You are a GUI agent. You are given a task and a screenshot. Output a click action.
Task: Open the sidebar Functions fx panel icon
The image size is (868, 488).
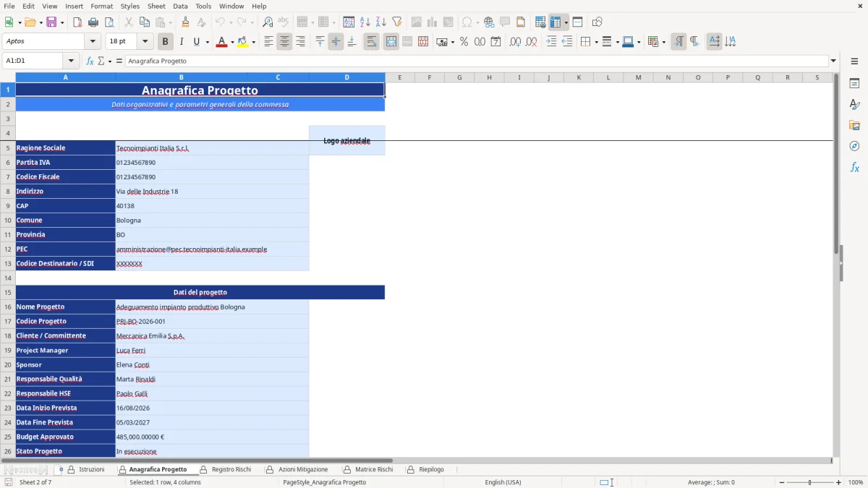[854, 167]
